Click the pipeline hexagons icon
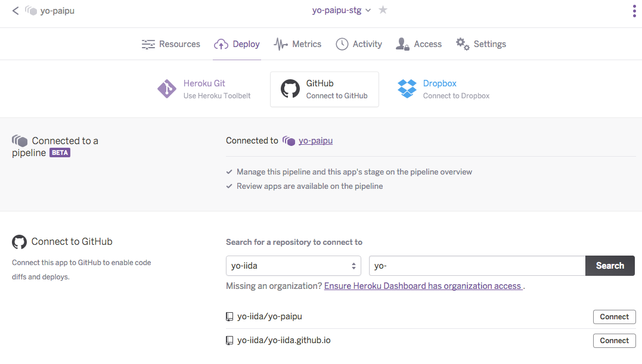Viewport: 642px width, 364px height. click(20, 141)
